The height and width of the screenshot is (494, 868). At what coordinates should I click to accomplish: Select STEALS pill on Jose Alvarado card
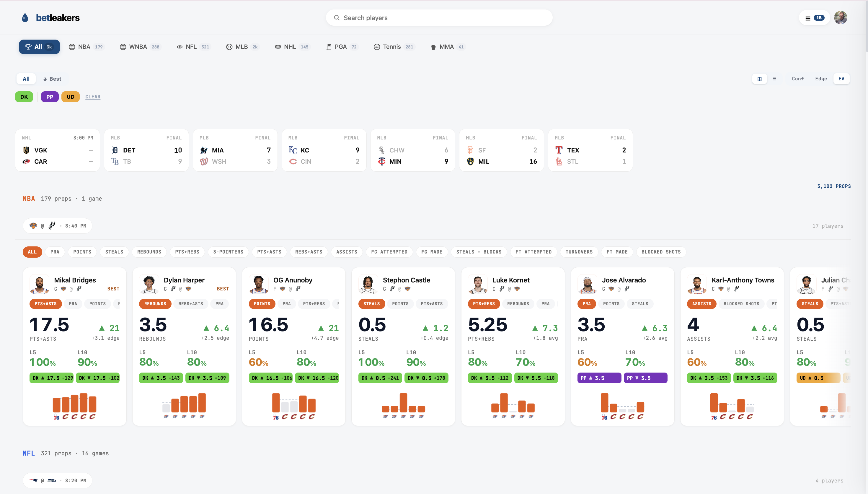click(639, 304)
